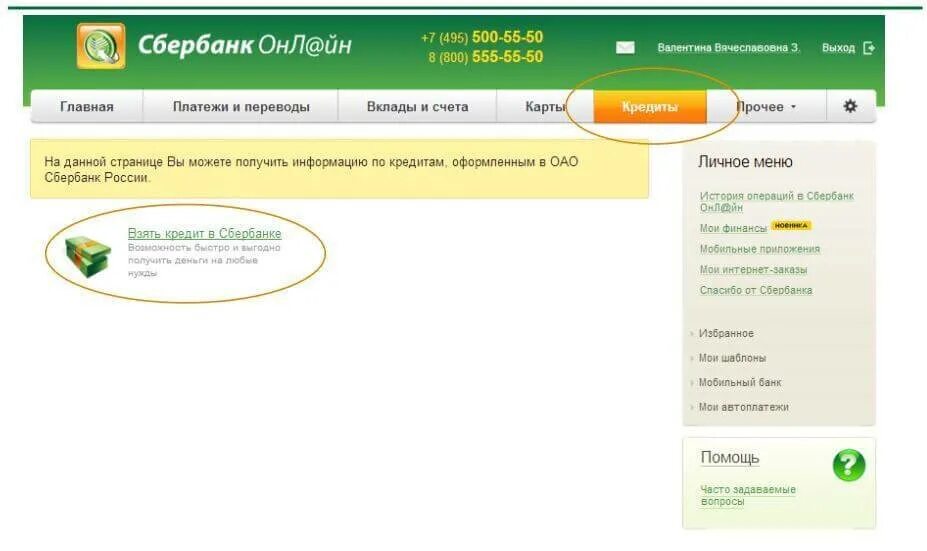Click the Выход logout link
This screenshot has height=551, width=927.
[x=838, y=48]
